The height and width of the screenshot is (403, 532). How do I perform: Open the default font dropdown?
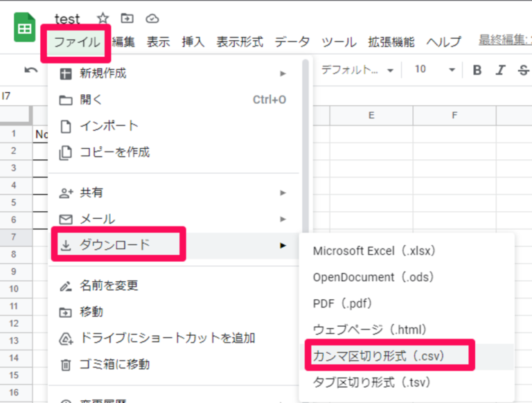click(357, 70)
